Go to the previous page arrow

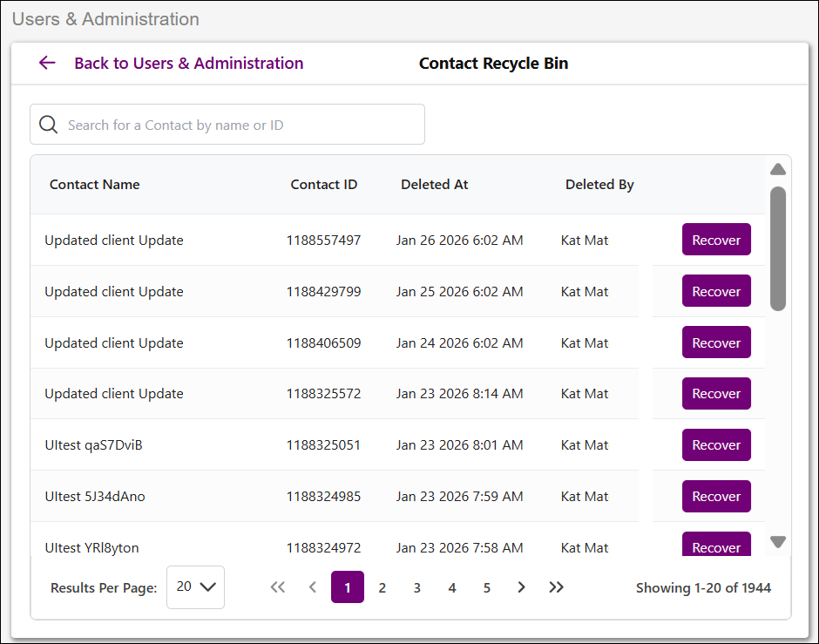(313, 587)
